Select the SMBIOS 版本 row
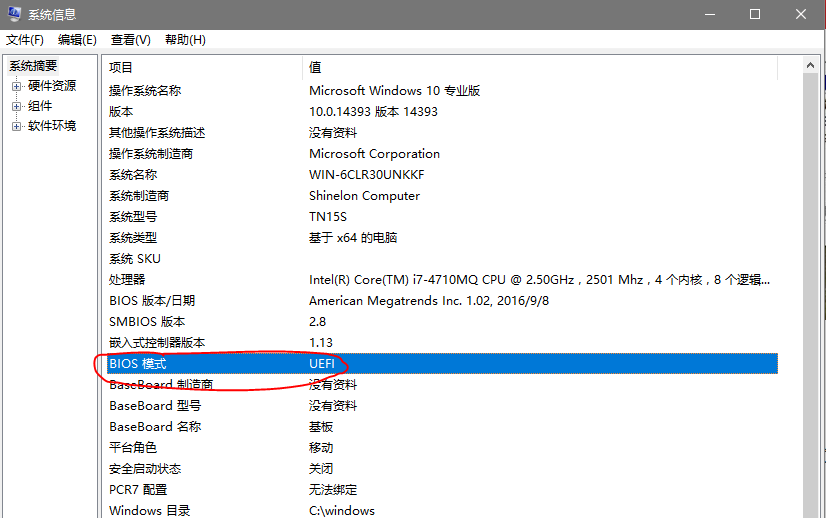The image size is (826, 518). click(442, 322)
